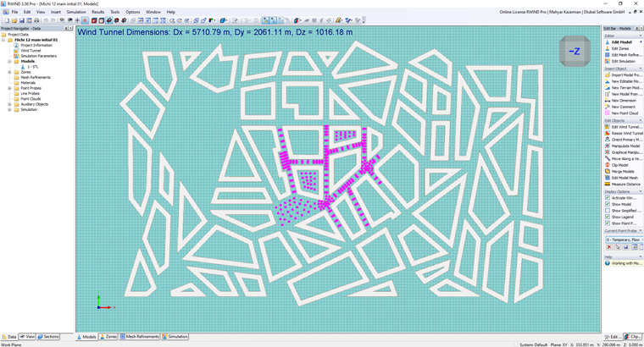Click the Edit Model icon in Edit Bar
Viewport: 644px width, 347px height.
608,42
